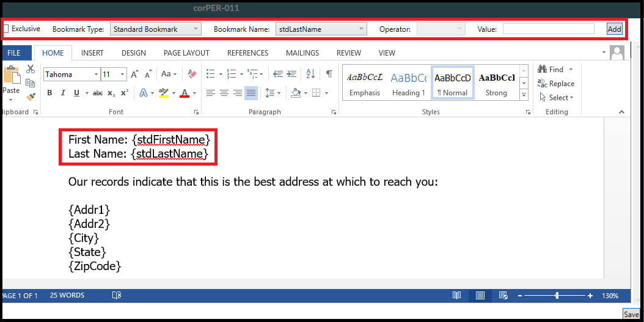Switch to Read Mode view

tap(456, 296)
